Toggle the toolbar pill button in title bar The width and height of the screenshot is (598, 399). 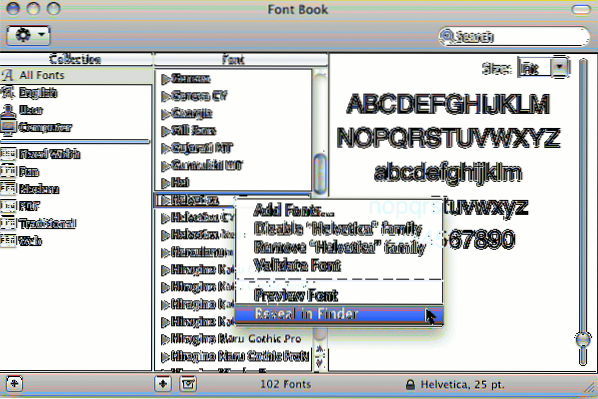pos(581,10)
